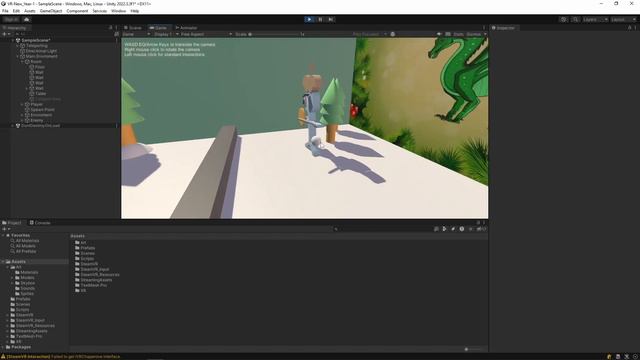Viewport: 640px width, 360px height.
Task: Open the Gizmos dropdown arrow
Action: pyautogui.click(x=485, y=34)
